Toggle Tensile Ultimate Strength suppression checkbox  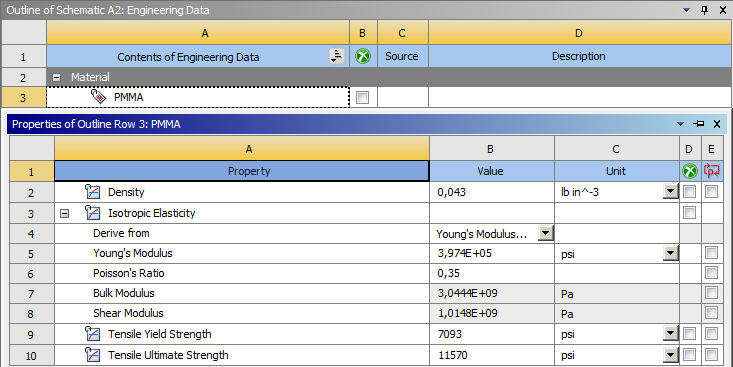click(689, 355)
